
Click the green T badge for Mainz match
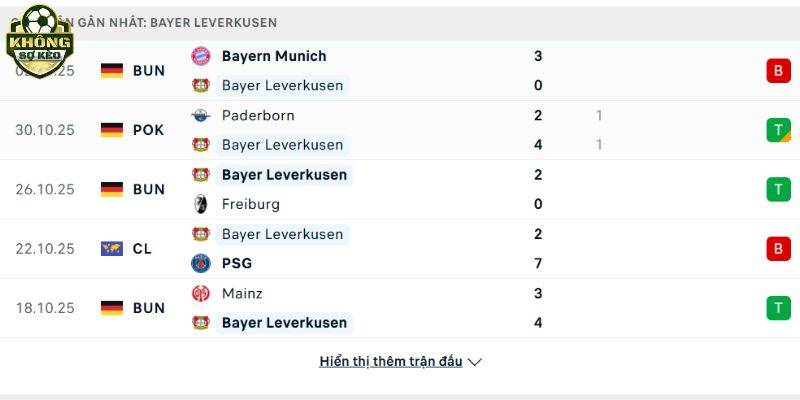click(x=778, y=308)
